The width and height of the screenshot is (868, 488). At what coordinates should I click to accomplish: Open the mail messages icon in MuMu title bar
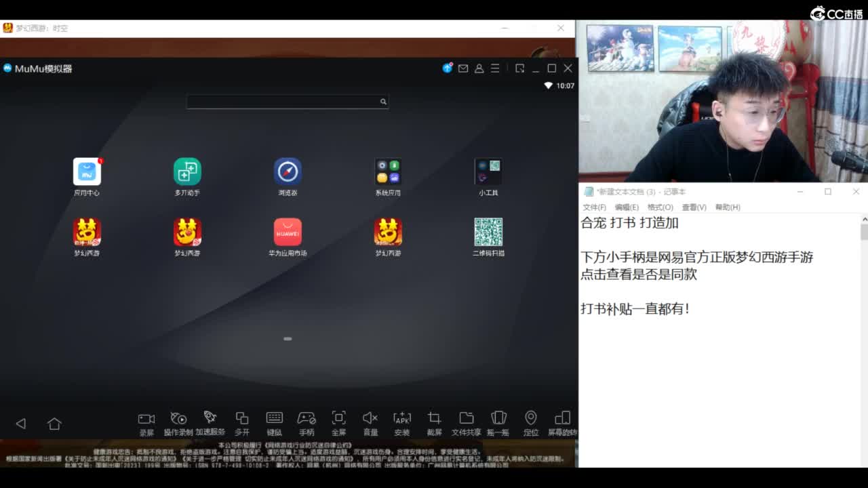(463, 68)
